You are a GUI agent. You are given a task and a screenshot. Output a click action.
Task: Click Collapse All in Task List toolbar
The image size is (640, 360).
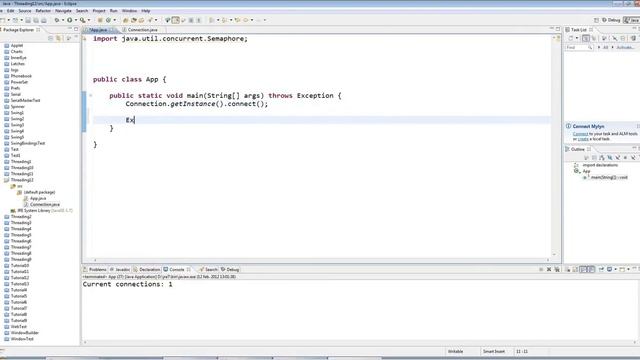(623, 38)
